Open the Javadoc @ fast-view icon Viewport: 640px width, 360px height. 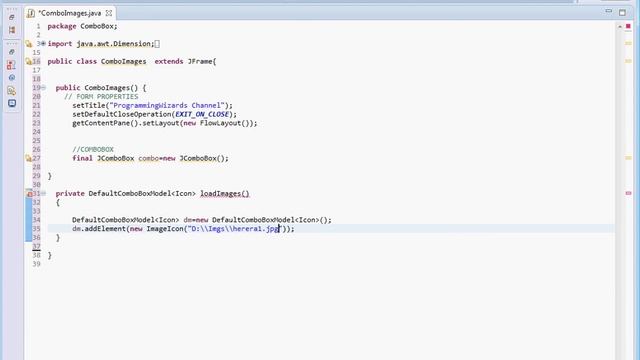pos(12,78)
